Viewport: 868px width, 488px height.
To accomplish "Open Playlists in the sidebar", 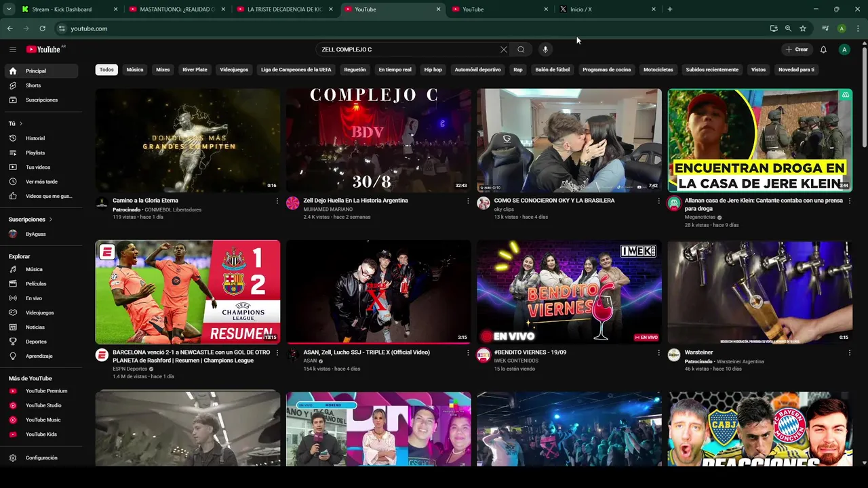I will pyautogui.click(x=41, y=152).
